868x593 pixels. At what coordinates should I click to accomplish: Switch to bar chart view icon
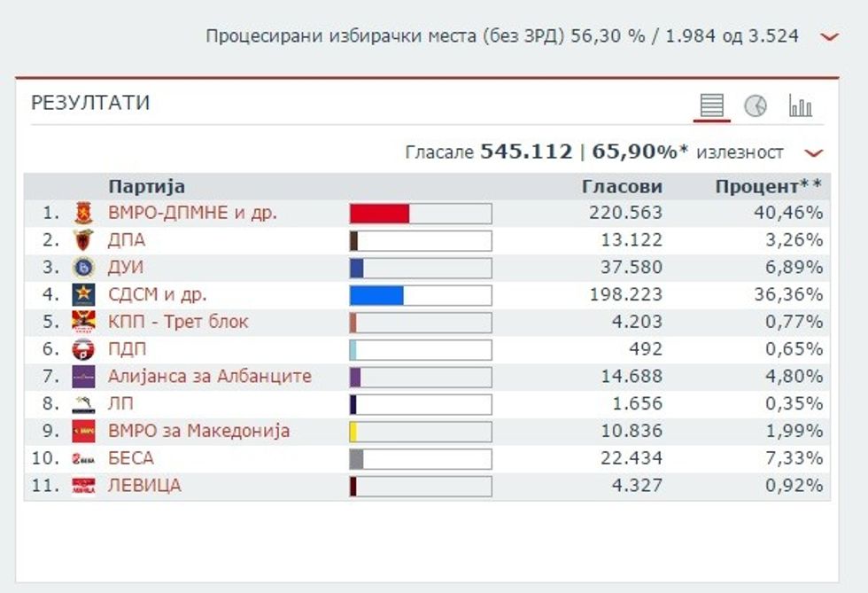click(800, 106)
